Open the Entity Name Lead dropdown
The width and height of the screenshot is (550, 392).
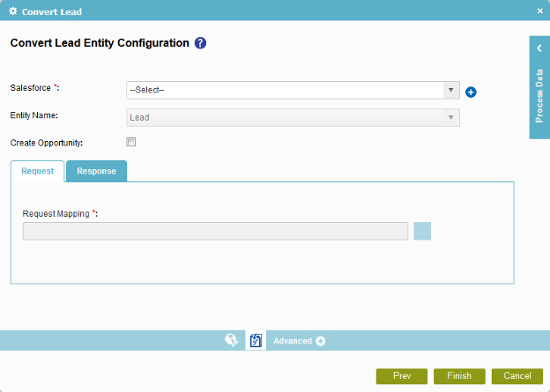tap(293, 117)
